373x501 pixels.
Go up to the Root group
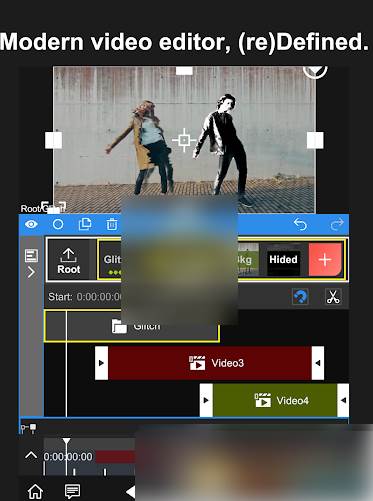click(x=69, y=260)
